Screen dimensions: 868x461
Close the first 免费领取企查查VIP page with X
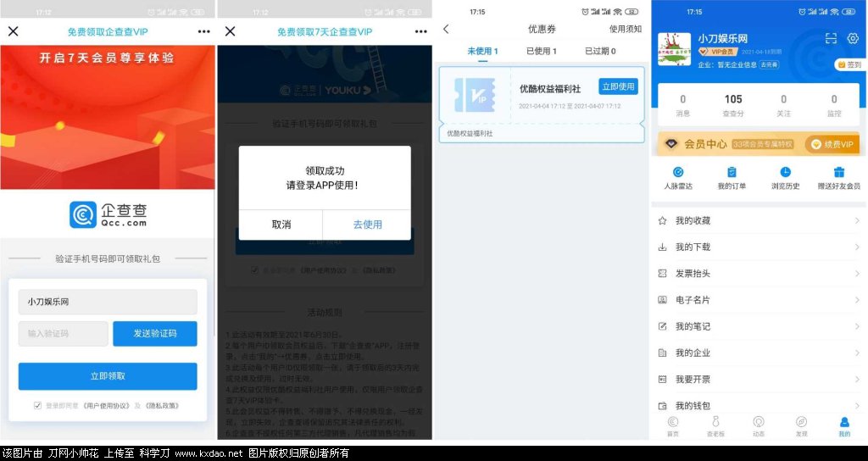(14, 31)
